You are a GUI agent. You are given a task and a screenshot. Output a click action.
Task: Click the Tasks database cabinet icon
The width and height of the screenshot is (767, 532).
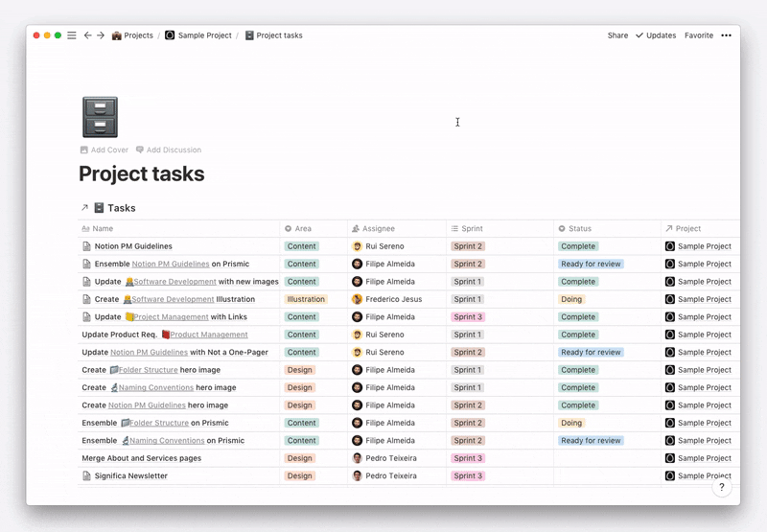(x=99, y=208)
